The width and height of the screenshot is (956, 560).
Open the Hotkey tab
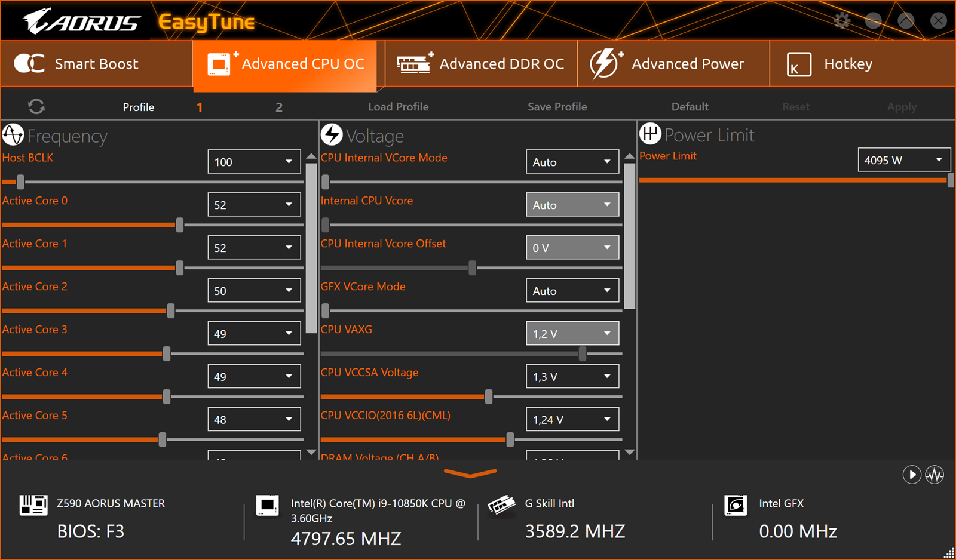pyautogui.click(x=862, y=64)
